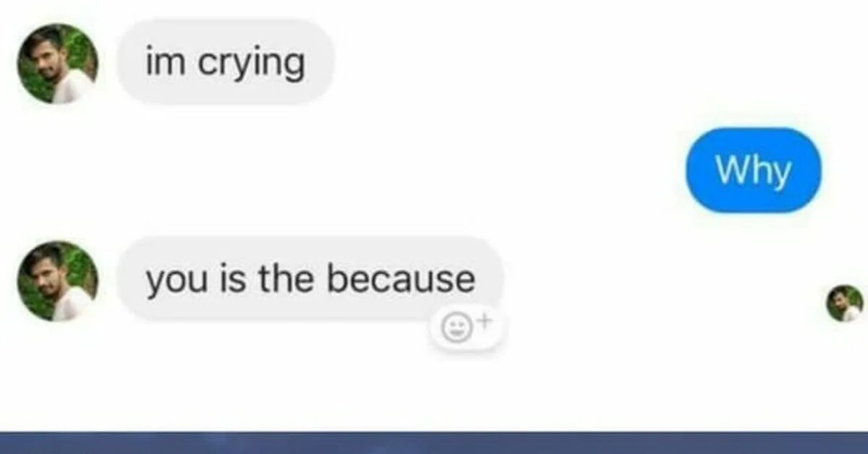The width and height of the screenshot is (868, 454).
Task: Open sender's avatar beside "you is the because"
Action: tap(58, 280)
